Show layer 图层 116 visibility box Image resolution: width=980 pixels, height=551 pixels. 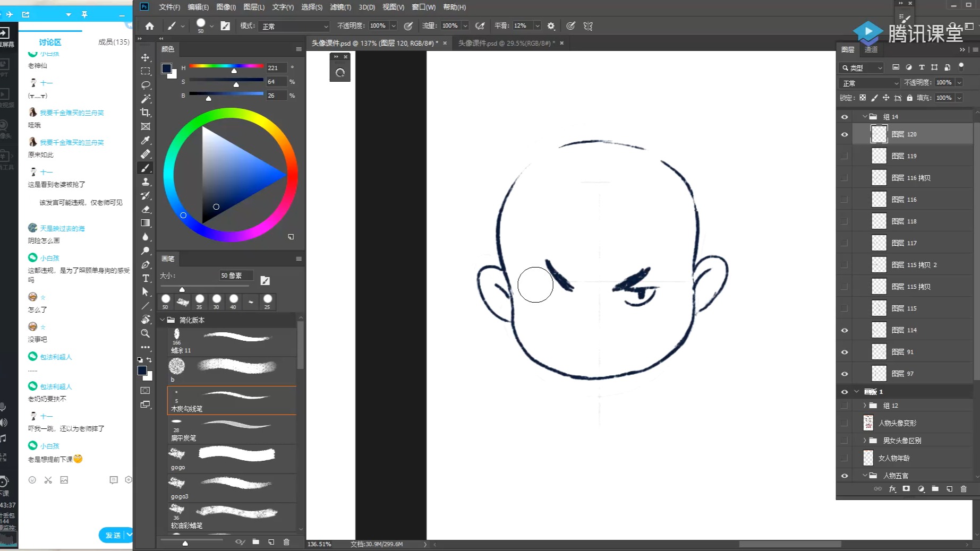click(845, 200)
